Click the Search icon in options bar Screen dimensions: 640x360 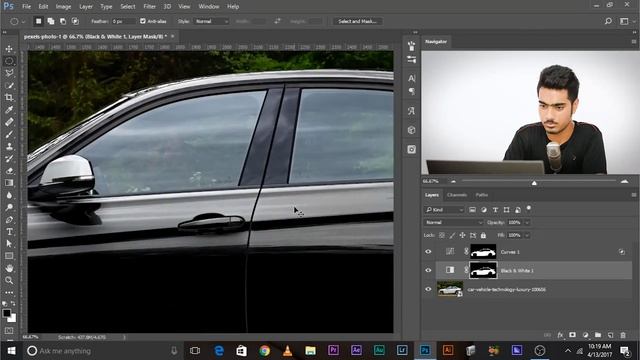(x=608, y=21)
